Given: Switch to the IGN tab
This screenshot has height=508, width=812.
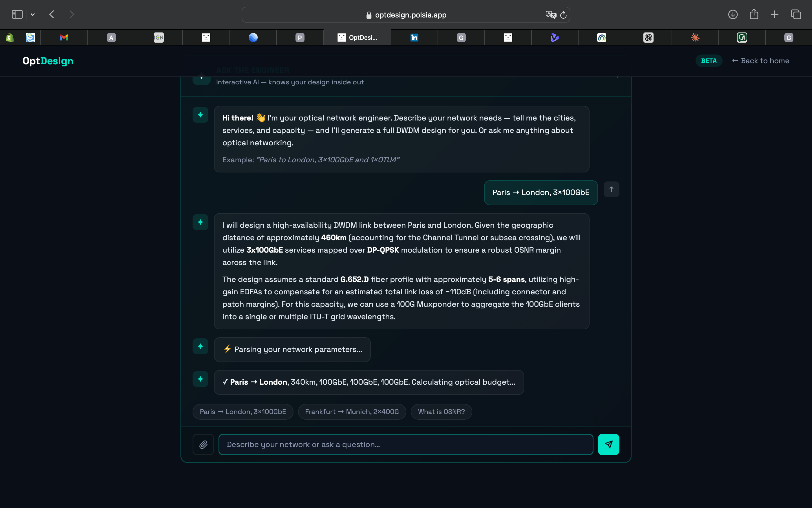Looking at the screenshot, I should (159, 37).
